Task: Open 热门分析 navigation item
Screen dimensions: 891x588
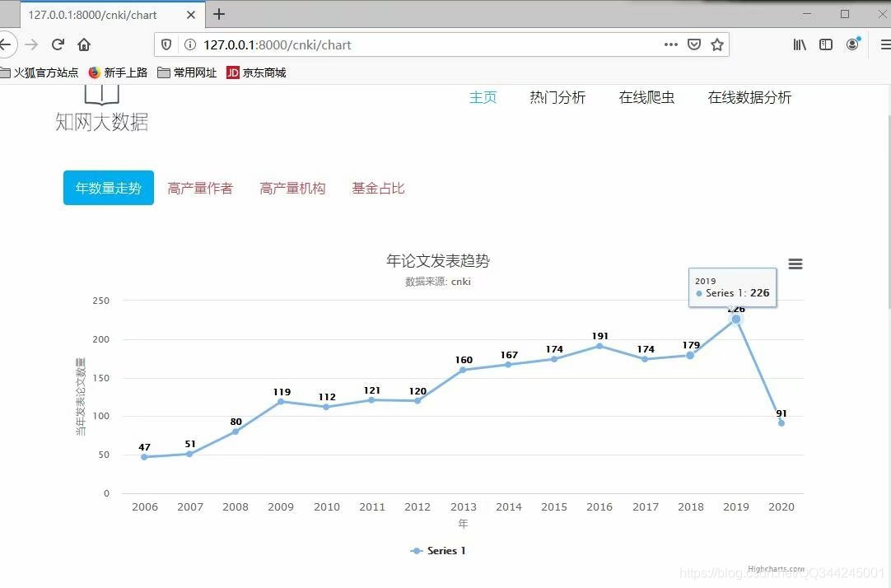Action: 557,98
